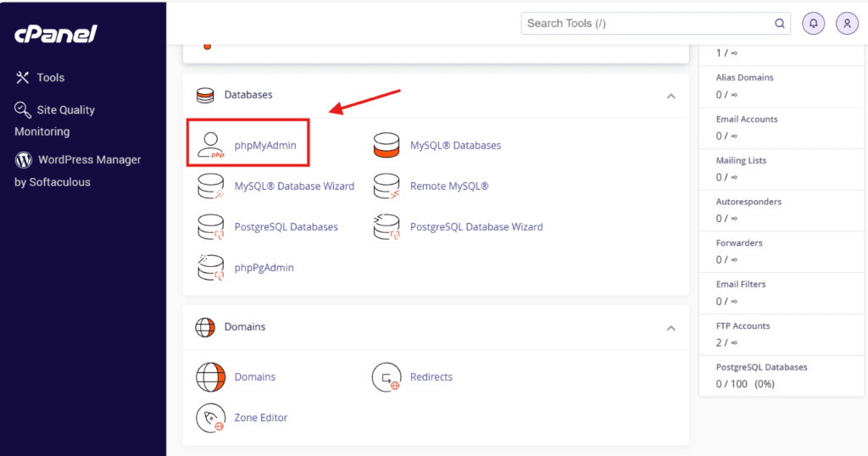Viewport: 868px width, 456px height.
Task: Click Alias Domains statistic label
Action: [x=744, y=77]
